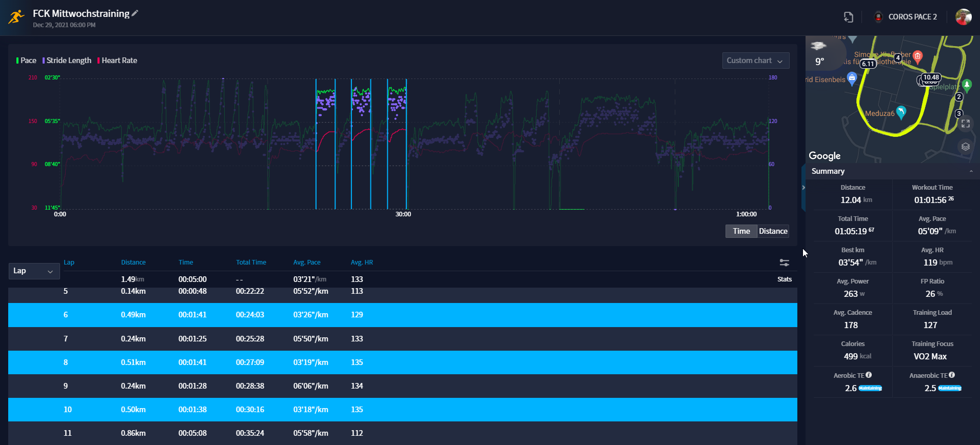Click the Anaerobic TE info icon
This screenshot has height=445, width=980.
952,375
